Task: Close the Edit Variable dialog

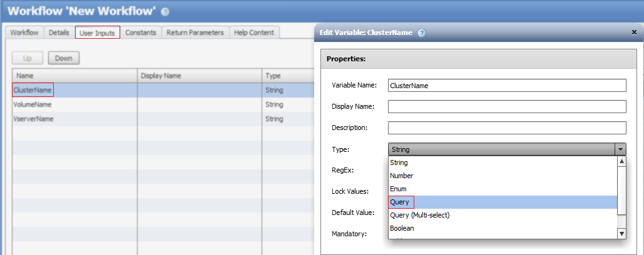Action: click(634, 32)
